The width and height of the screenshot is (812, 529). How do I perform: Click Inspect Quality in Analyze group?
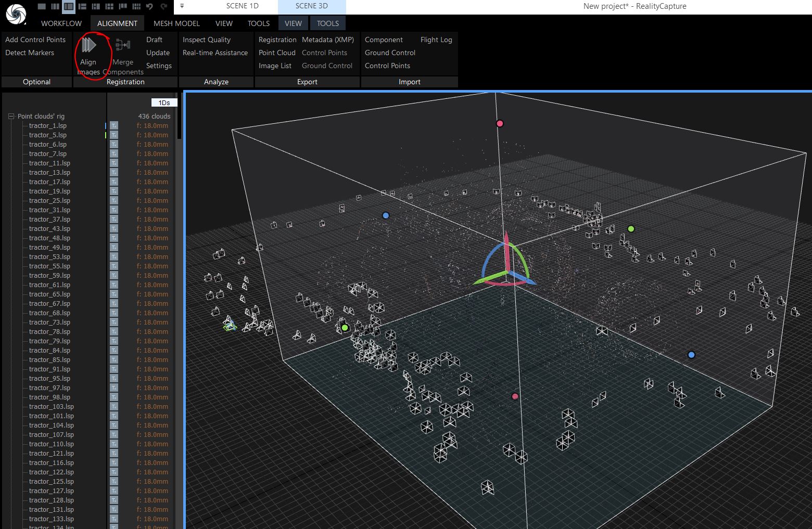pos(207,40)
